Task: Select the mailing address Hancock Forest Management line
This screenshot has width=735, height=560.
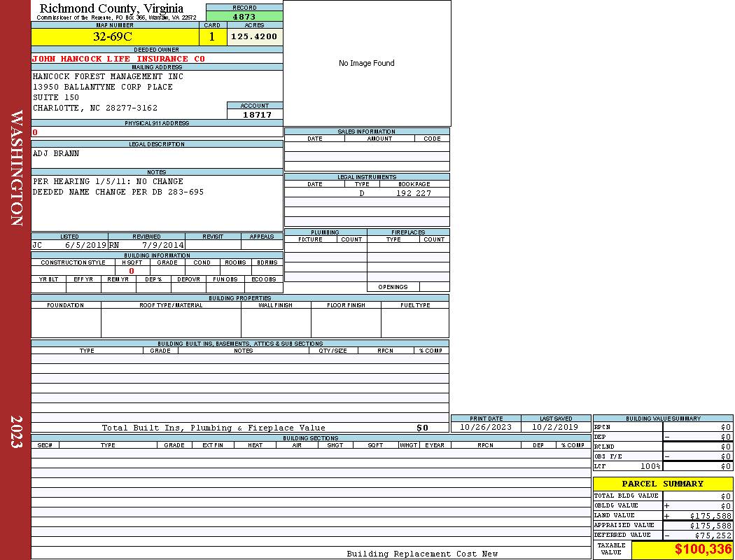Action: click(108, 76)
